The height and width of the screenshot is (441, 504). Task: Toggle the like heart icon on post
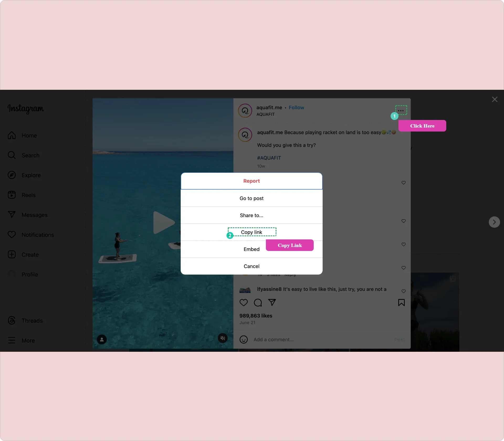pyautogui.click(x=244, y=302)
